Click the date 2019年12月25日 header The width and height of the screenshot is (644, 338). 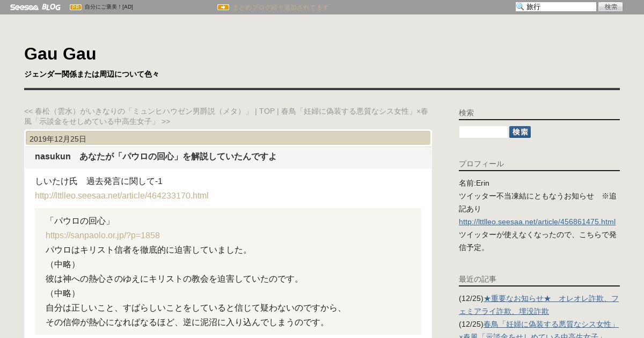(58, 139)
